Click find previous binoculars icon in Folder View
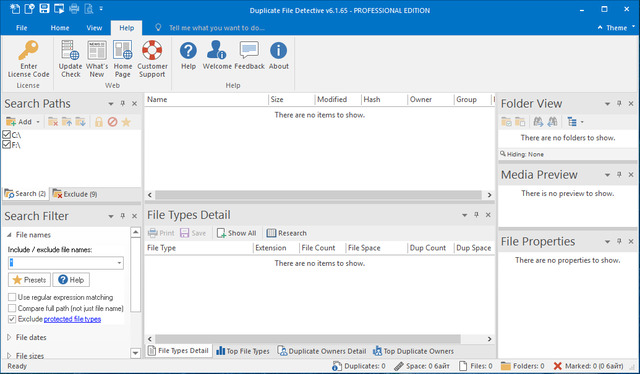Screen dimensions: 640x374 point(552,122)
